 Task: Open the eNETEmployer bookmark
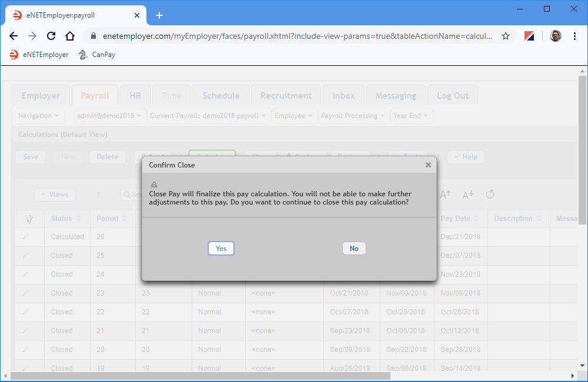click(39, 55)
